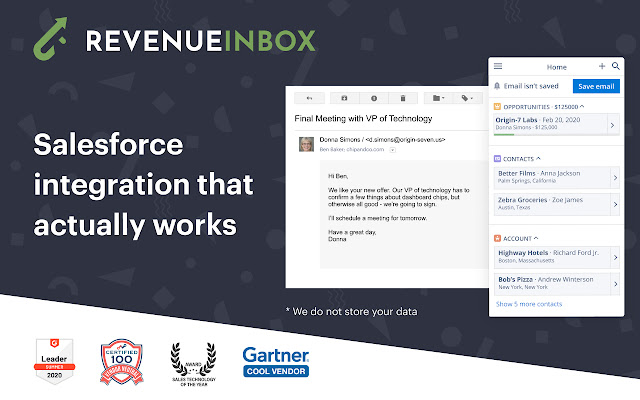Open the move to folder dropdown
Image resolution: width=640 pixels, height=400 pixels.
coord(438,98)
